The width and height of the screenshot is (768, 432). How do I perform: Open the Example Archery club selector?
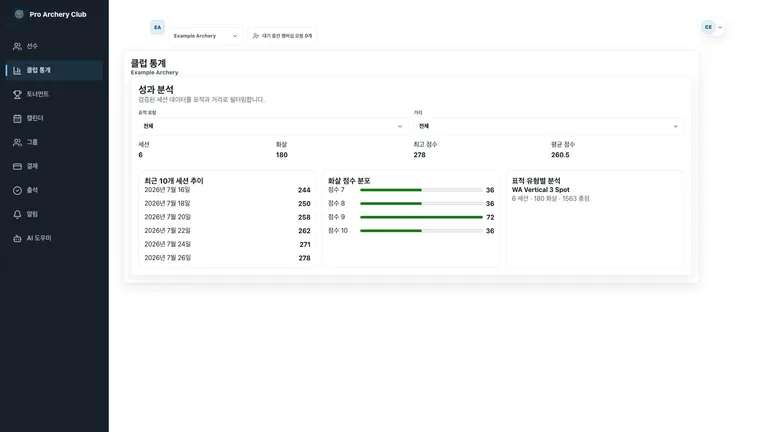(x=206, y=36)
